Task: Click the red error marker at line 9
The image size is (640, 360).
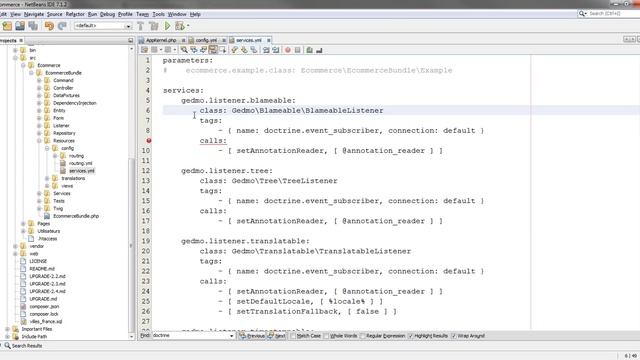Action: click(149, 140)
